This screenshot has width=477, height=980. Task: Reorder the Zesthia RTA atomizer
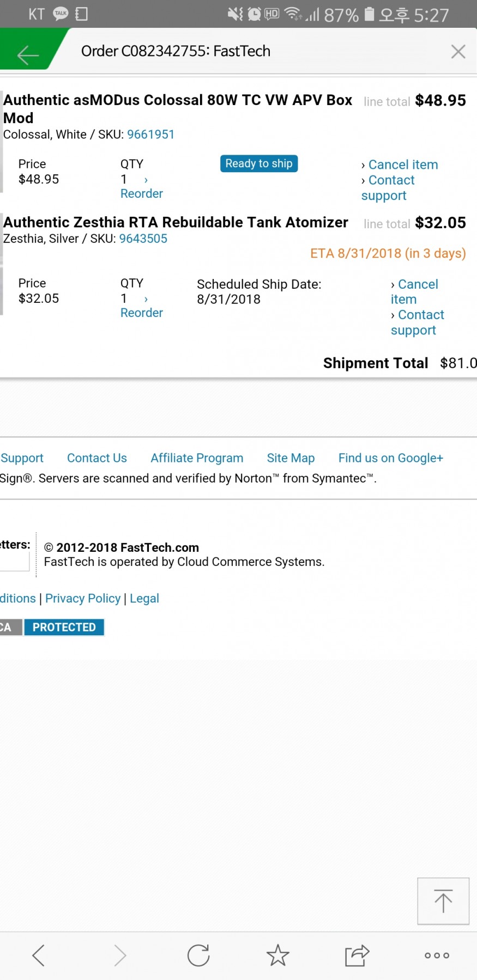point(141,313)
